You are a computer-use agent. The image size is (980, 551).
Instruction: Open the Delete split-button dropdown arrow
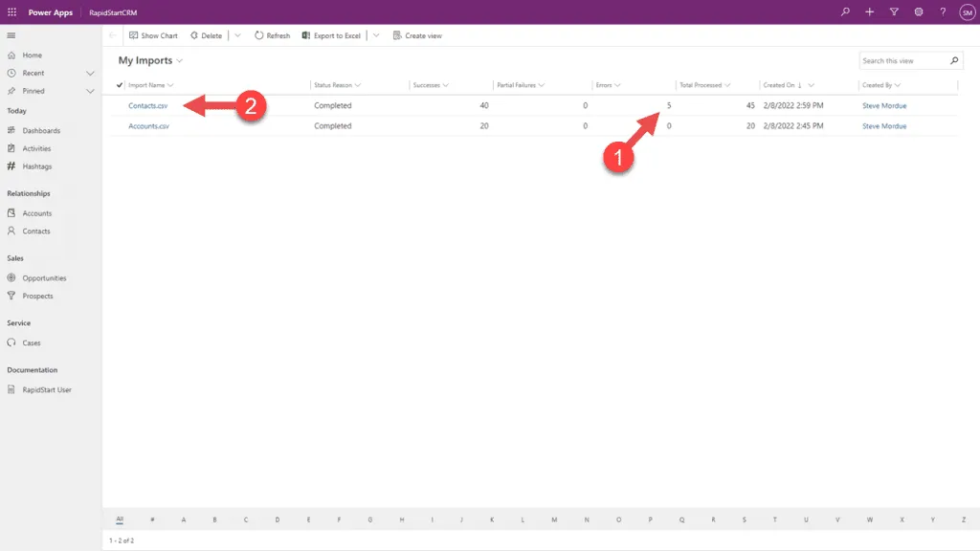click(237, 35)
